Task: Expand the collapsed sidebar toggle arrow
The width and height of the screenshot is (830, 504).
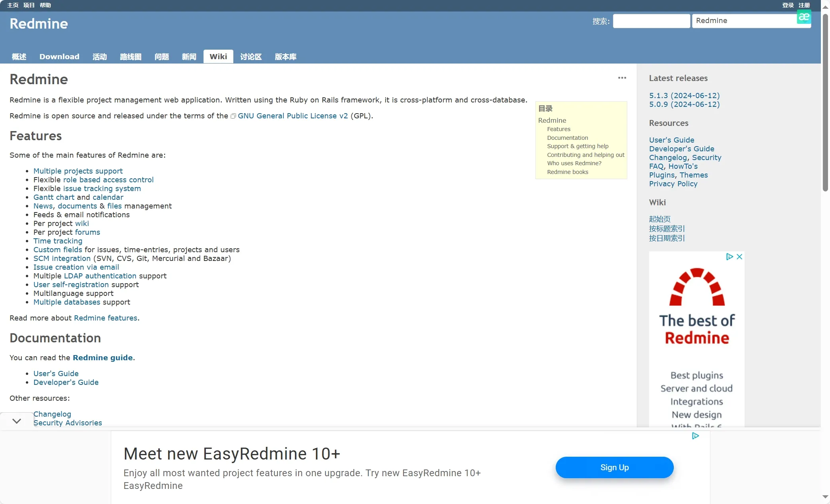Action: (16, 421)
